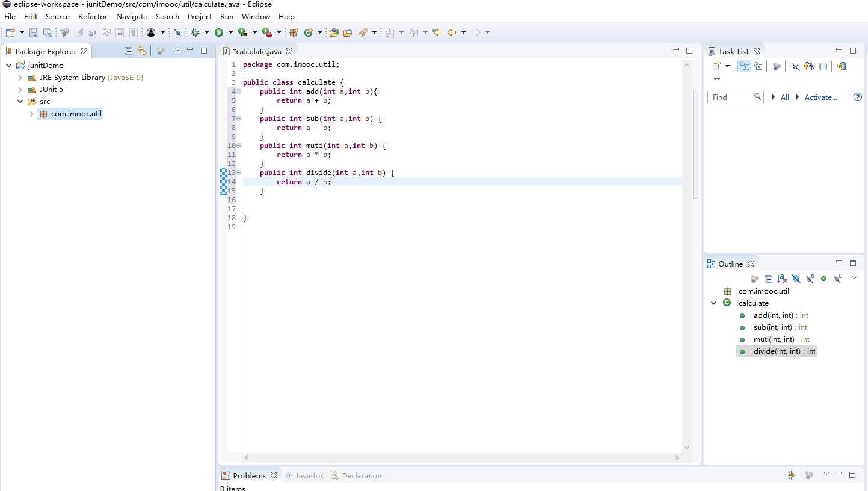Toggle Hide Non-Public Members in Outline

[x=823, y=279]
